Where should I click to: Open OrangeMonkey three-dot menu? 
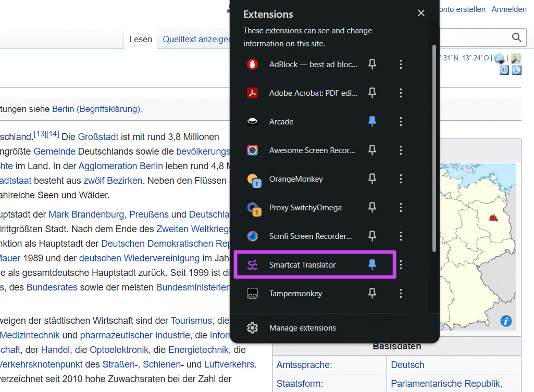[401, 179]
